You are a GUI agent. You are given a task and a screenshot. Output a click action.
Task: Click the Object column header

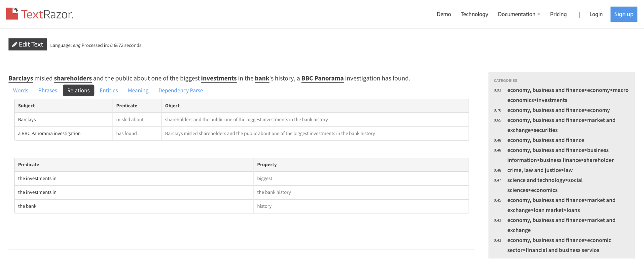click(315, 106)
